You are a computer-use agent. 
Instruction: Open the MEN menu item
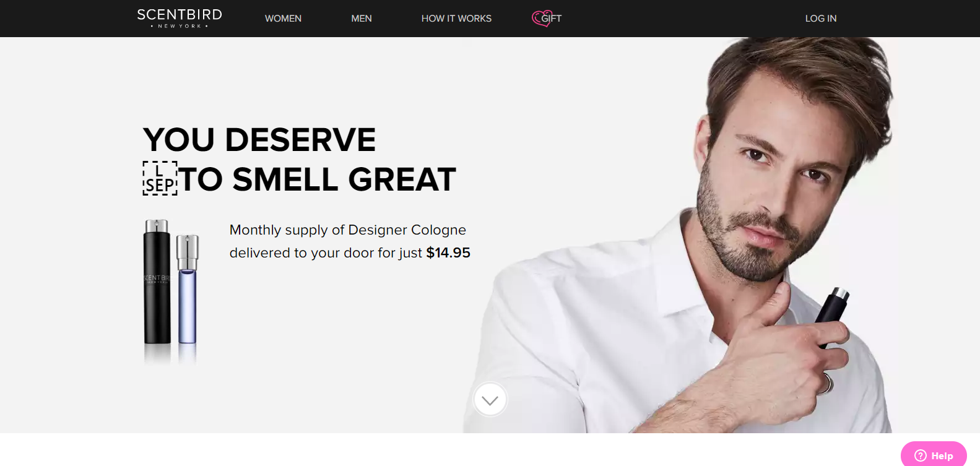[362, 19]
